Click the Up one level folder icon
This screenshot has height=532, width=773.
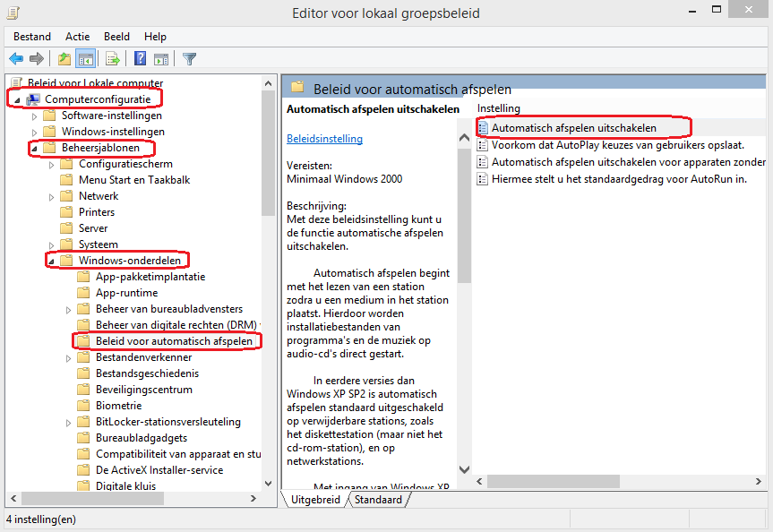pos(64,59)
